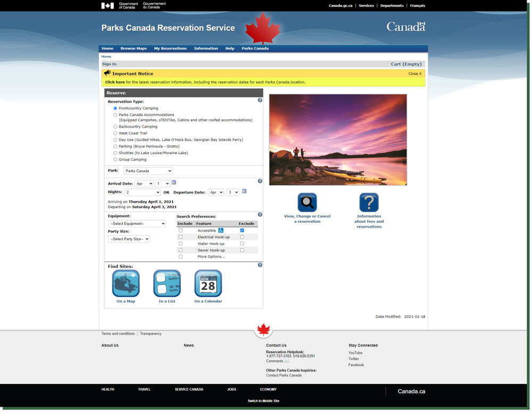Image resolution: width=532 pixels, height=412 pixels.
Task: Click help icon beside Find Sites
Action: pos(260,265)
